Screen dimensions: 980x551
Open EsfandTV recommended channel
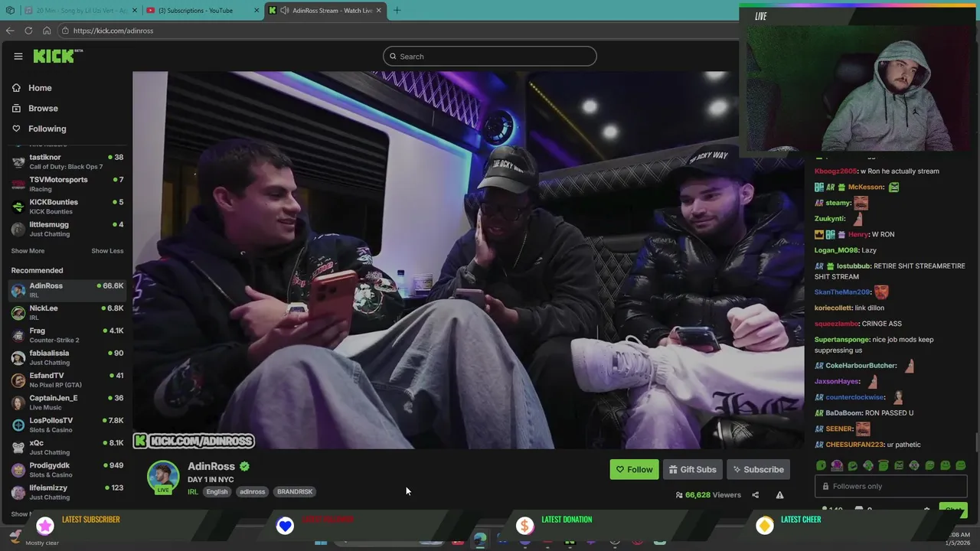tap(67, 380)
